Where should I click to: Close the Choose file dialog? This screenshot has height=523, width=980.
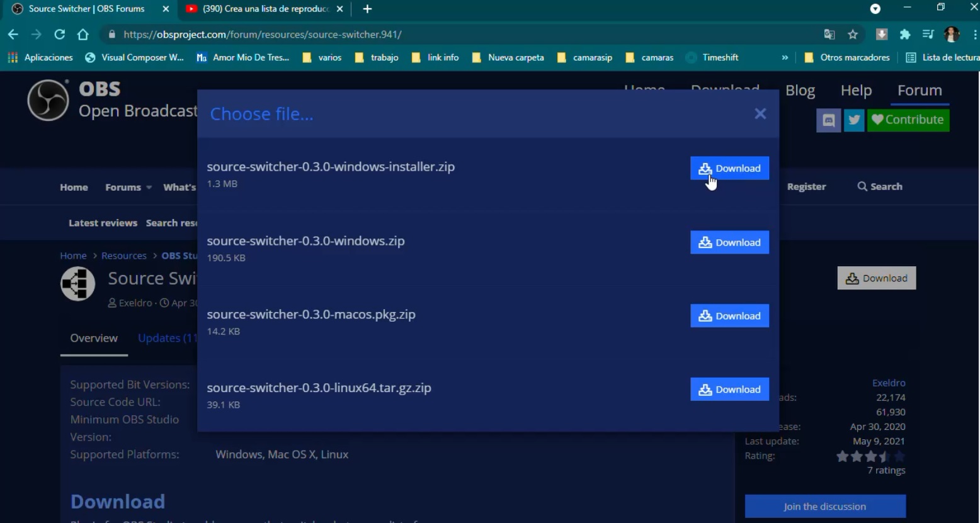click(760, 114)
